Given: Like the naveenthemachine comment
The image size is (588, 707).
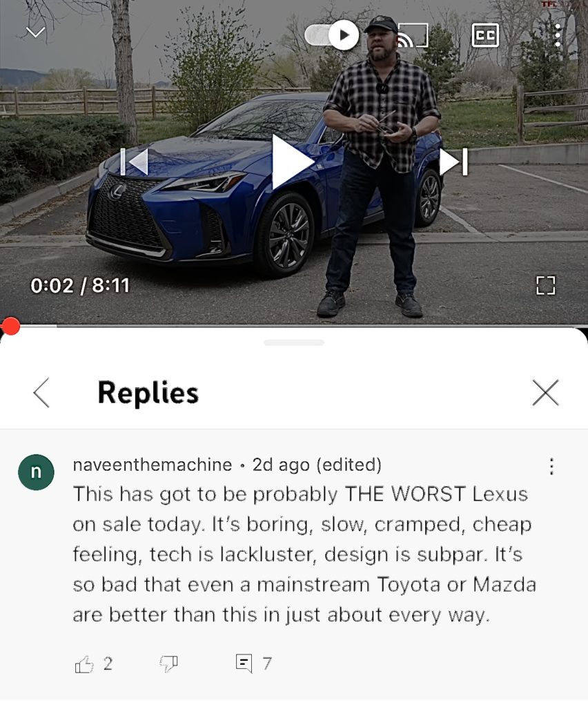Looking at the screenshot, I should (x=84, y=664).
